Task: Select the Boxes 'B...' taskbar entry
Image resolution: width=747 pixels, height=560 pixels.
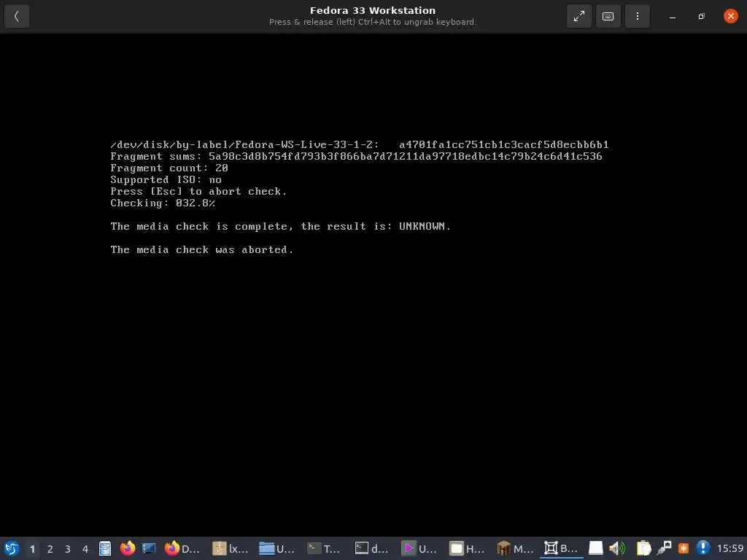Action: coord(561,548)
